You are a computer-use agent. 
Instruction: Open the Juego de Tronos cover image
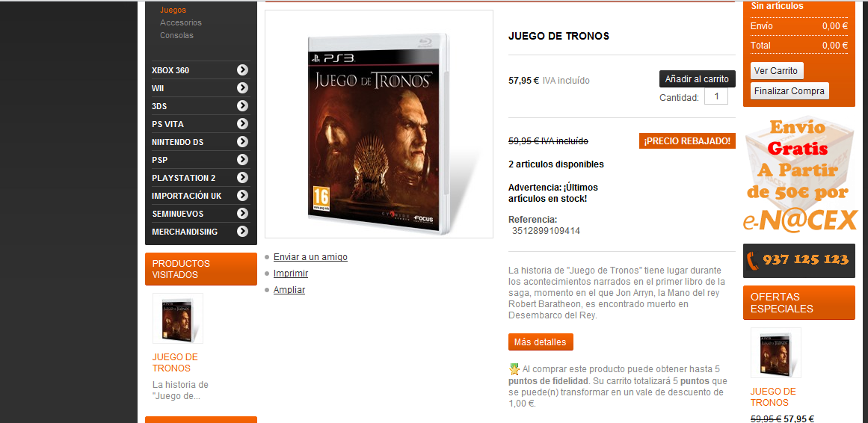(x=379, y=125)
